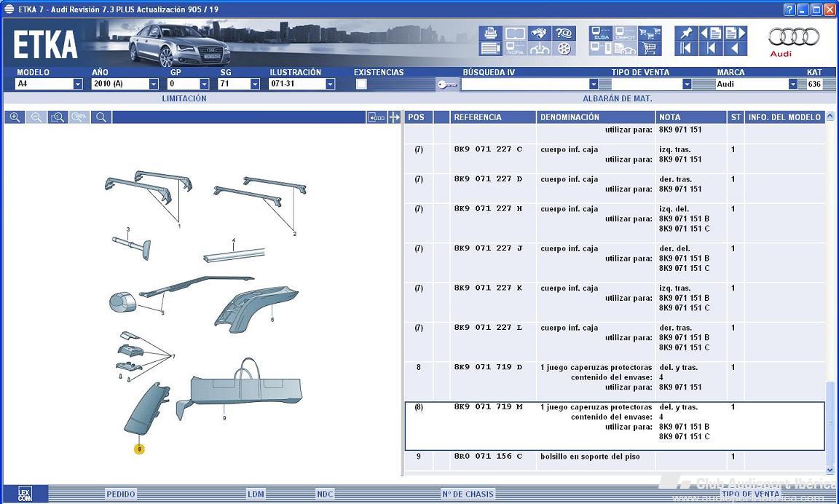Image resolution: width=839 pixels, height=504 pixels.
Task: Open the parts list view icon below print
Action: 490,49
